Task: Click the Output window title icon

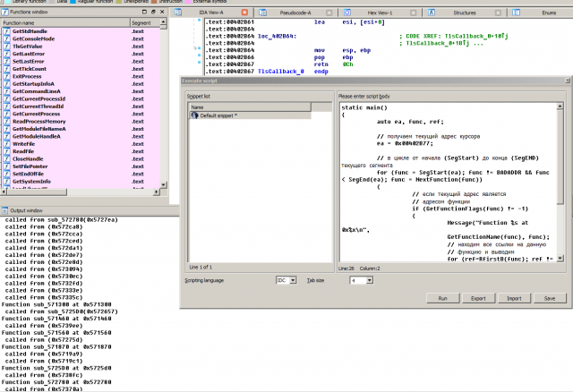Action: coord(4,209)
